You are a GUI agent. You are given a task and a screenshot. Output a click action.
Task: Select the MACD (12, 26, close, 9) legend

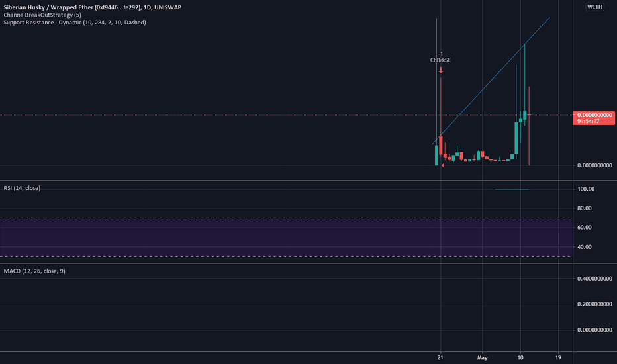click(34, 271)
